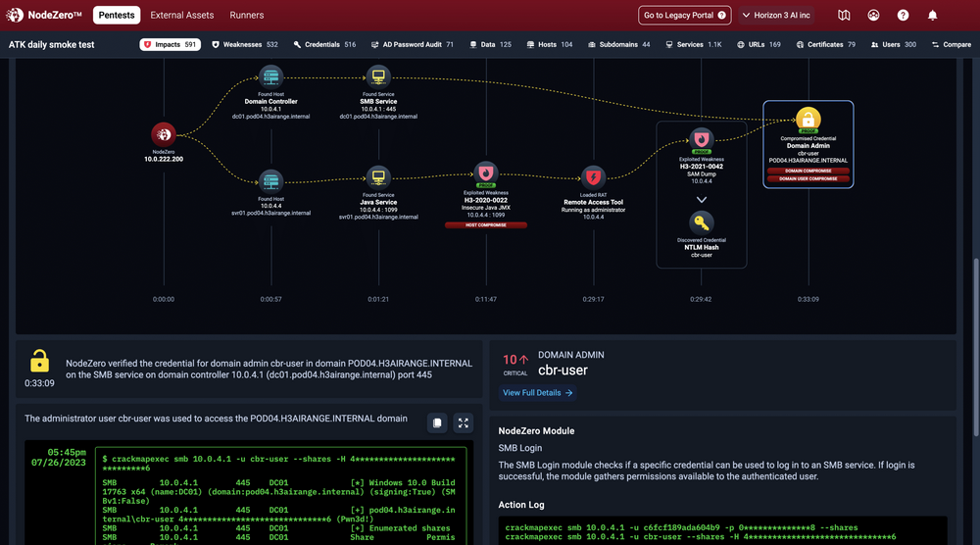980x545 pixels.
Task: Select the Credentials 516 filter tab
Action: 324,45
